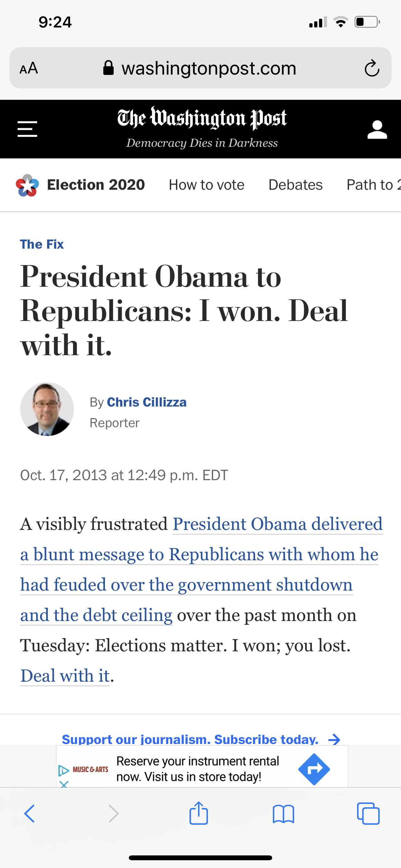The height and width of the screenshot is (868, 401).
Task: Open the Election 2020 section
Action: 96,185
